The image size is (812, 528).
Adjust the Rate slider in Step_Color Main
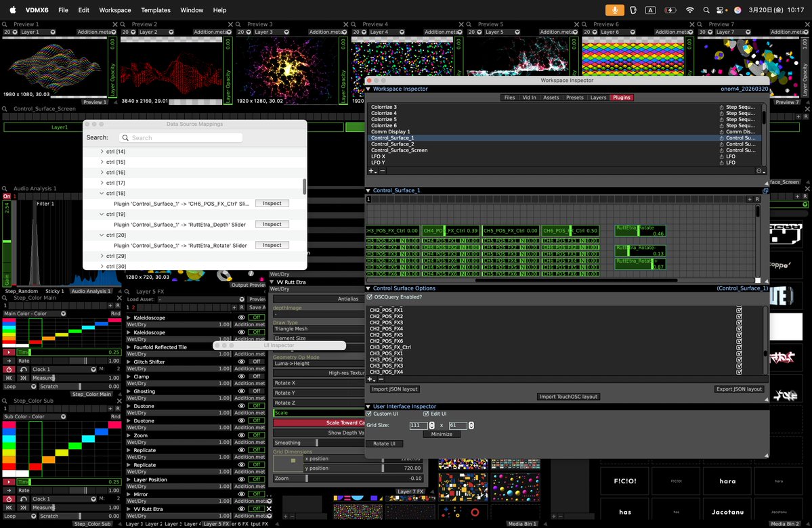(x=68, y=361)
